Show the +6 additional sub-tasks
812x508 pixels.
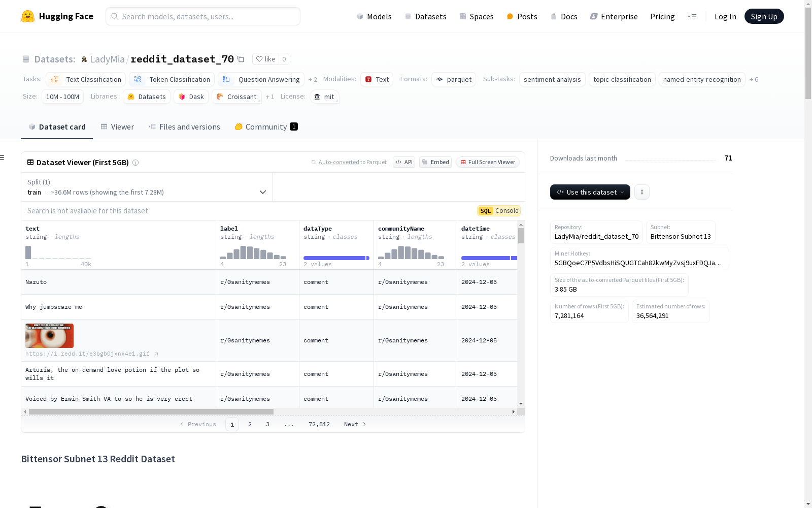click(754, 80)
